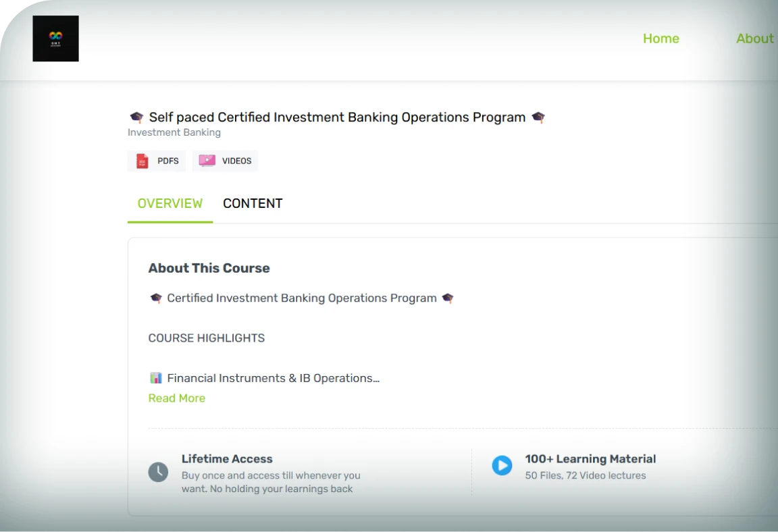Open the Home navigation link
This screenshot has width=778, height=532.
coord(661,38)
